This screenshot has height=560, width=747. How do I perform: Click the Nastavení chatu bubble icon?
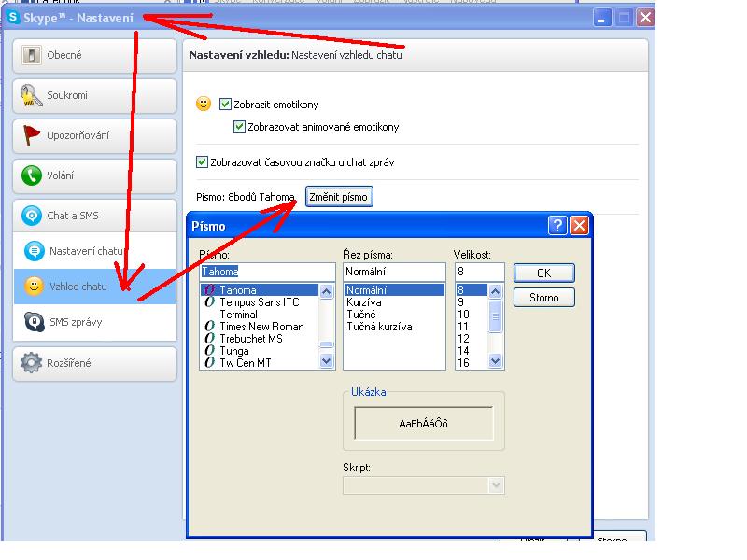(x=35, y=251)
